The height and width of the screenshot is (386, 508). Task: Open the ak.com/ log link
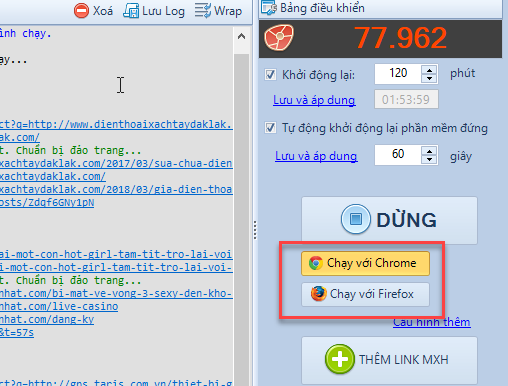point(20,137)
